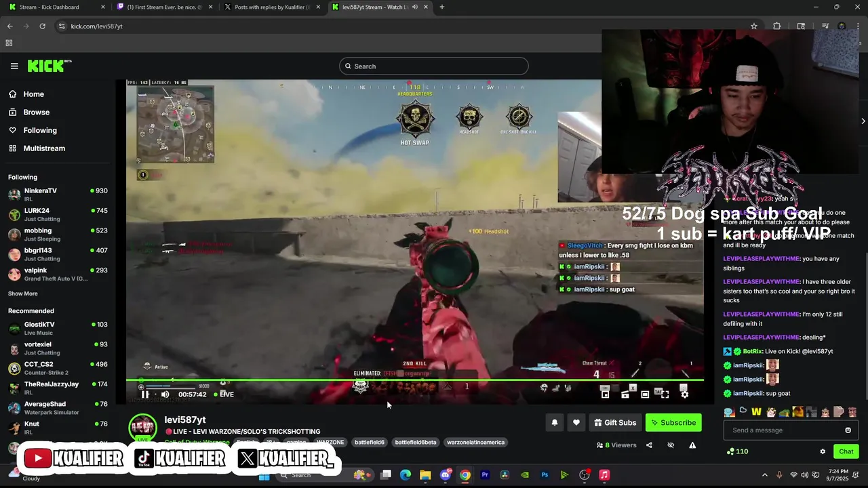Open the video player settings gear
Viewport: 868px width, 488px height.
[684, 394]
